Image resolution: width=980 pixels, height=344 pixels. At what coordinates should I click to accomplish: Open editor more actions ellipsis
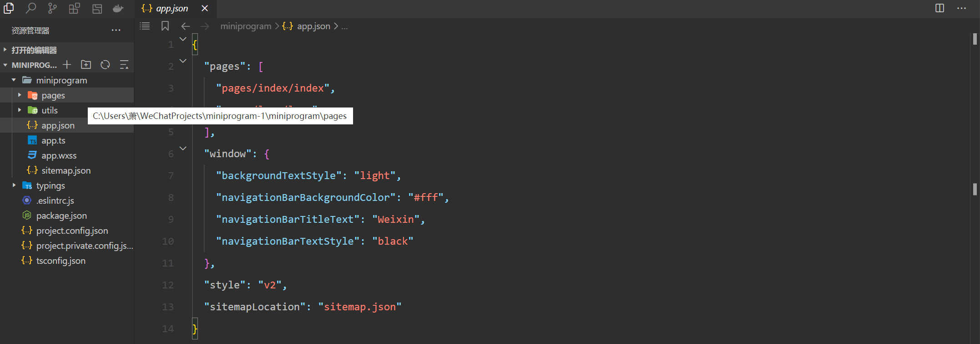tap(961, 8)
